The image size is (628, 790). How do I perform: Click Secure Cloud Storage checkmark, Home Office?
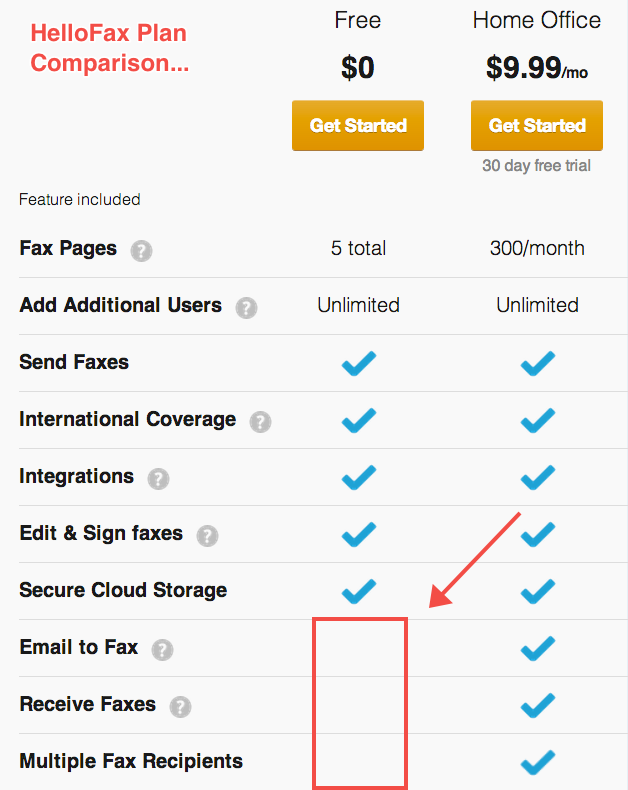(x=537, y=591)
